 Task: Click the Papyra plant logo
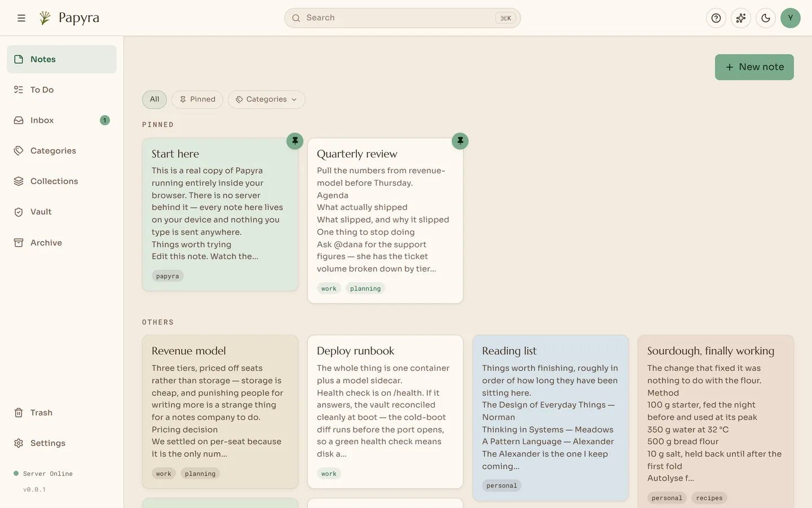click(45, 18)
